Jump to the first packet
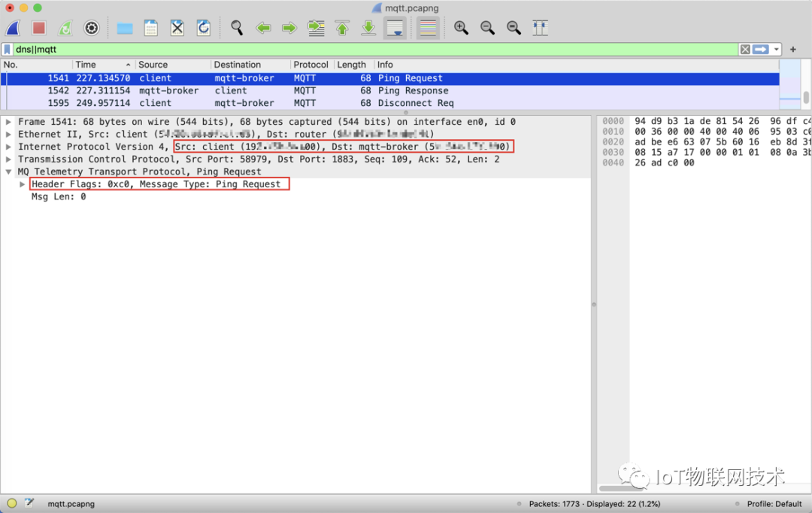The height and width of the screenshot is (513, 812). coord(342,29)
